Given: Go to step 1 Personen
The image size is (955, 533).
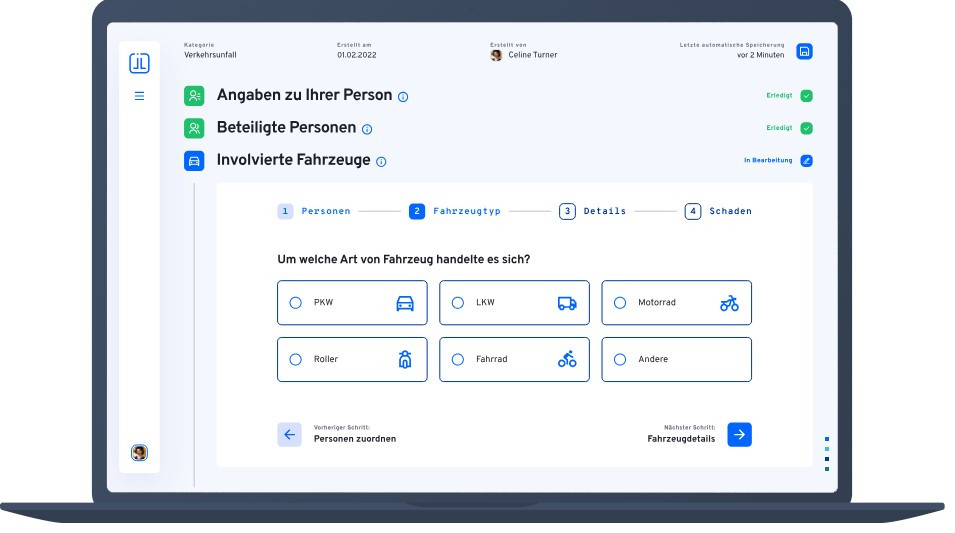Looking at the screenshot, I should point(314,211).
